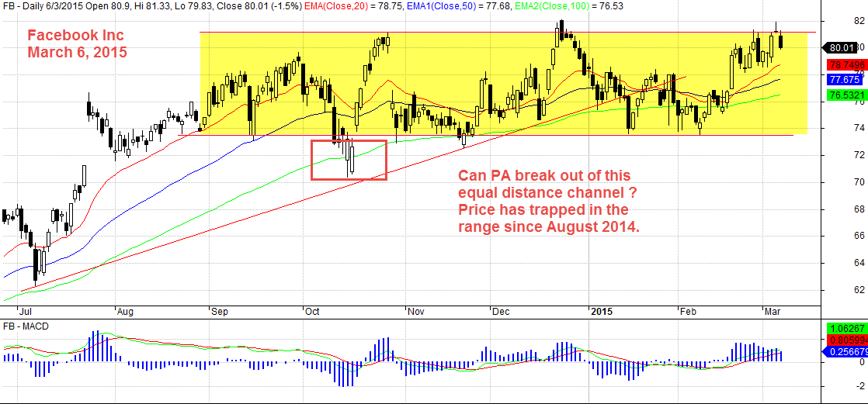
Task: Click the FB - MACD pane title
Action: 26,326
